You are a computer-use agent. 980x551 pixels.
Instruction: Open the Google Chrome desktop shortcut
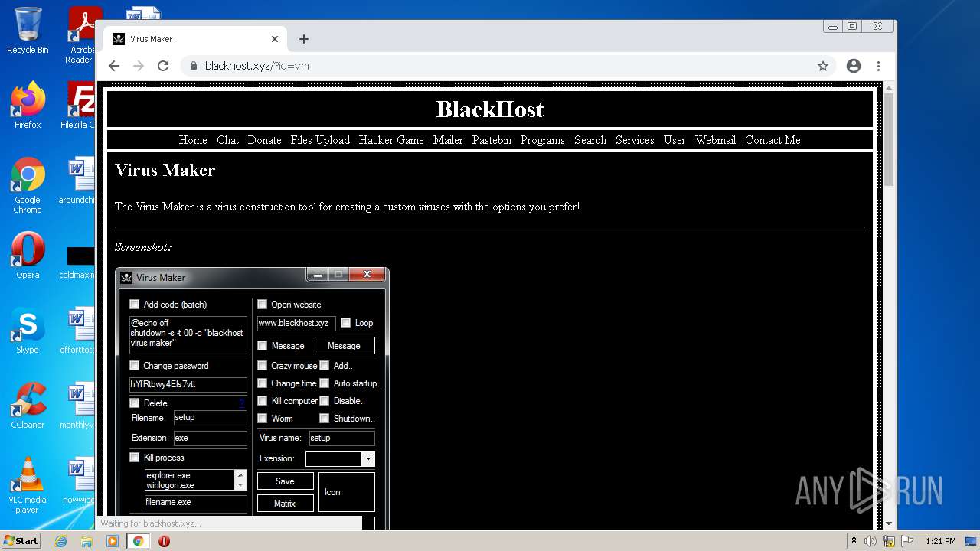28,186
